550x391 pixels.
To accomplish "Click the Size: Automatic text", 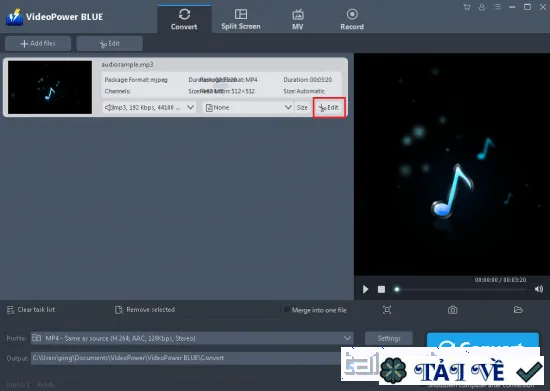I will pos(304,91).
